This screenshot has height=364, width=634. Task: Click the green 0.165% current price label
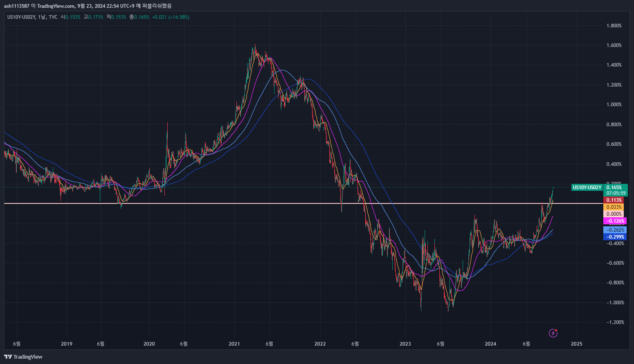(614, 188)
